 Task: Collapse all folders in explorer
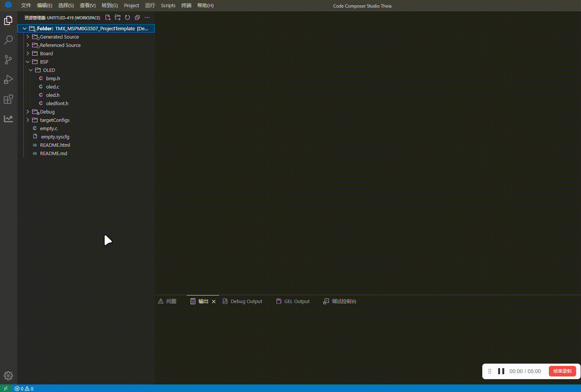tap(137, 17)
